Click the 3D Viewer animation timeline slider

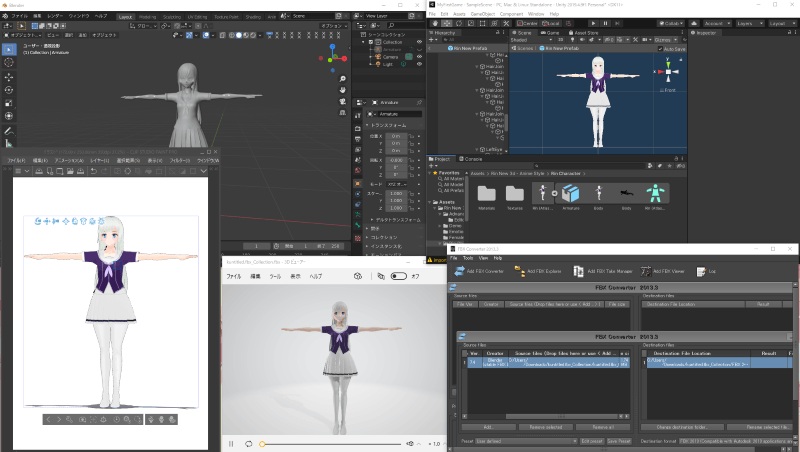[330, 443]
